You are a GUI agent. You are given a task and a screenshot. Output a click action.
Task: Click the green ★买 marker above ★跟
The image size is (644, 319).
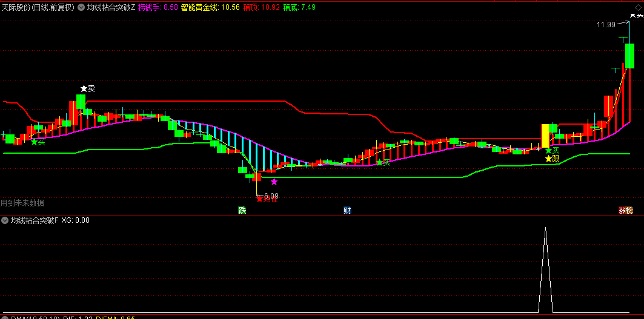tap(553, 151)
